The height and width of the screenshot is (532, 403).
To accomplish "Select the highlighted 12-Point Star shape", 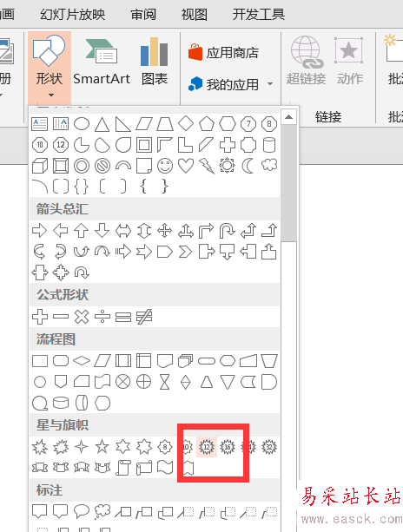I will (x=207, y=447).
